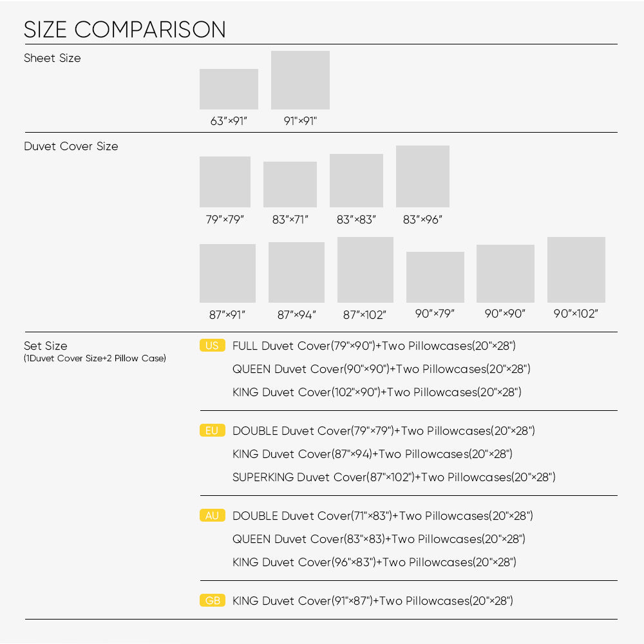Click the US FULL Duvet Cover line
Screen dimensions: 644x644
coord(374,346)
